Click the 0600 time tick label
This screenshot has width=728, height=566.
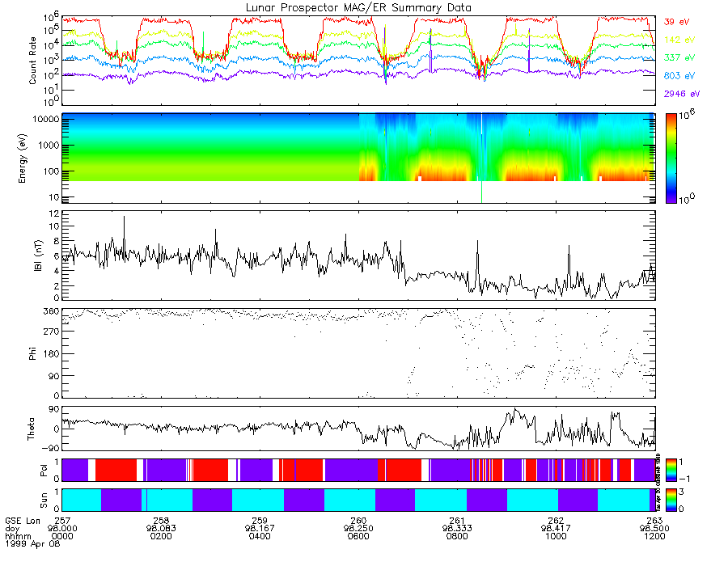pyautogui.click(x=358, y=536)
